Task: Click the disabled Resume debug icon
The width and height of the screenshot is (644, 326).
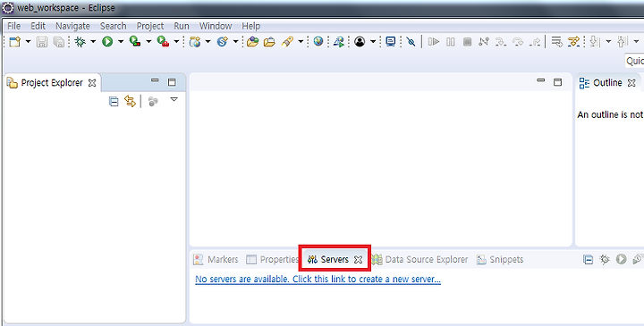Action: (x=434, y=41)
